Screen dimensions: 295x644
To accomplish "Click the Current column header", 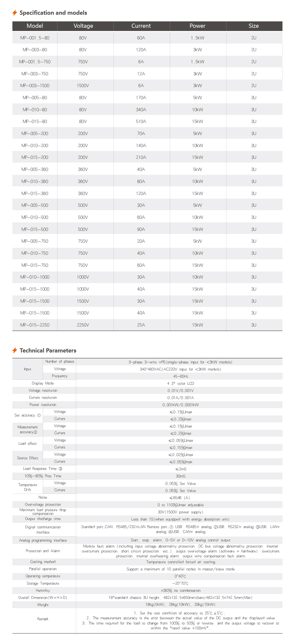I will tap(141, 26).
